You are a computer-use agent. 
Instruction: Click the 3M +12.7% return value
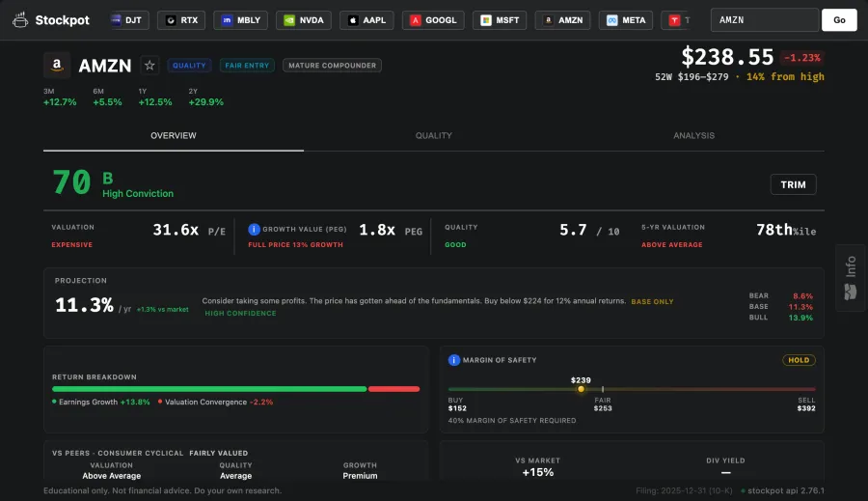60,102
